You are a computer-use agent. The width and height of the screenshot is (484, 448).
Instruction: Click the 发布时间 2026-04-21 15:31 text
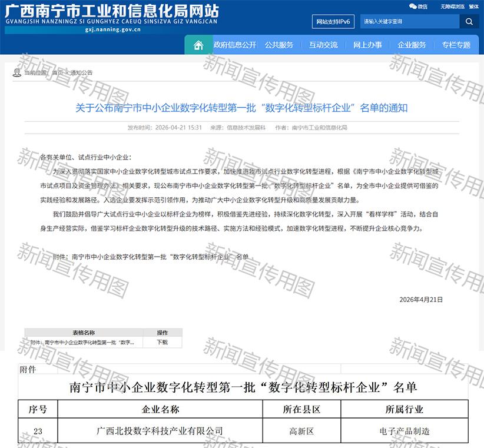coord(164,128)
